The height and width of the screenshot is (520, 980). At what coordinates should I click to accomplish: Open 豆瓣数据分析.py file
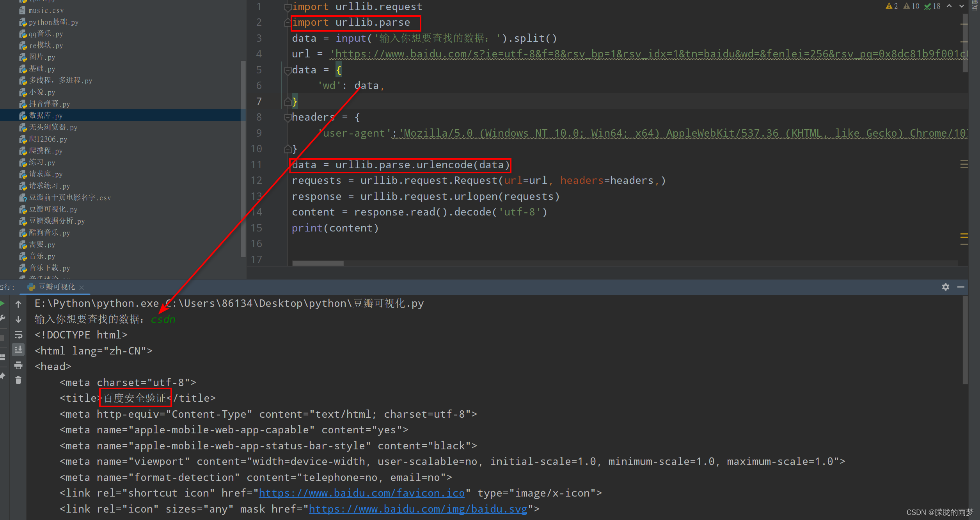[x=57, y=221]
